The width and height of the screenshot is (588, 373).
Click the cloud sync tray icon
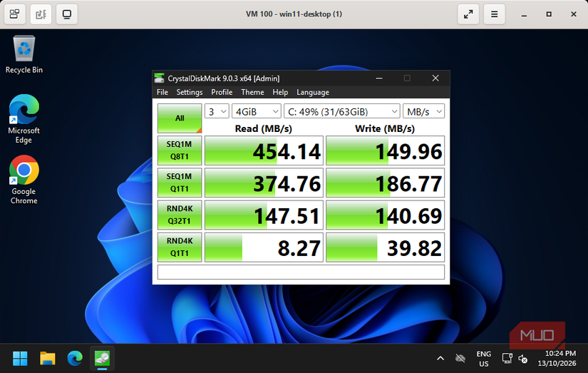(x=460, y=358)
